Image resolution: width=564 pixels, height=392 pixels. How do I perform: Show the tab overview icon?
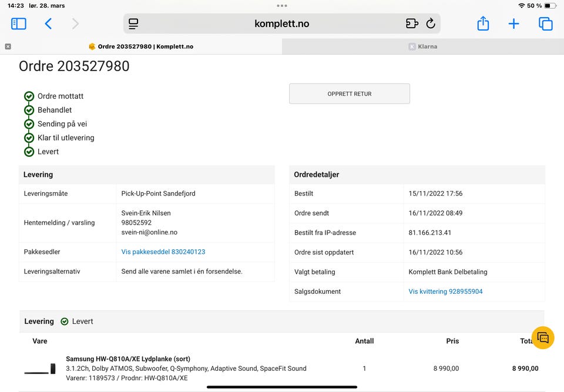click(x=545, y=24)
